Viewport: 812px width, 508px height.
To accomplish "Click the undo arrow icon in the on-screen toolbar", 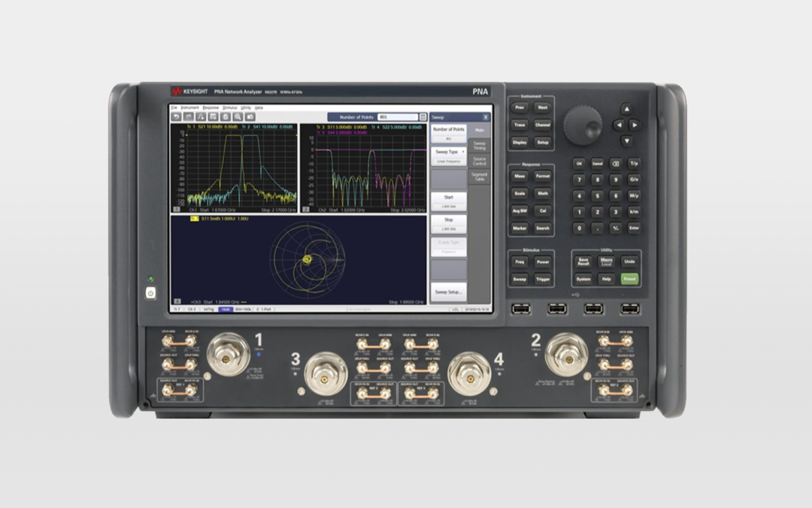I will click(x=177, y=117).
